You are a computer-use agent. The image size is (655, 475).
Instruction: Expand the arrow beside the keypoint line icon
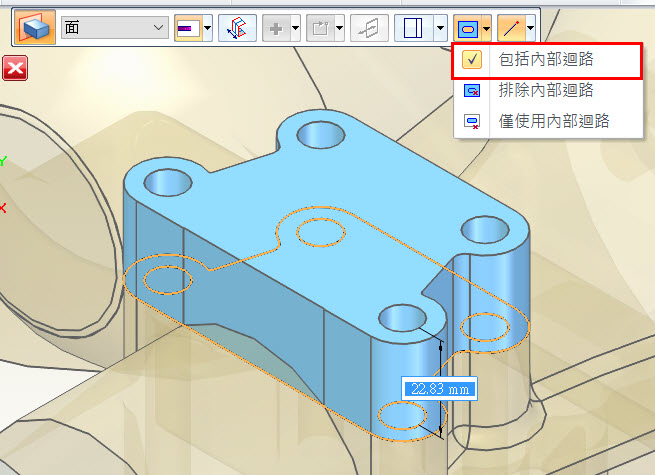pyautogui.click(x=531, y=28)
